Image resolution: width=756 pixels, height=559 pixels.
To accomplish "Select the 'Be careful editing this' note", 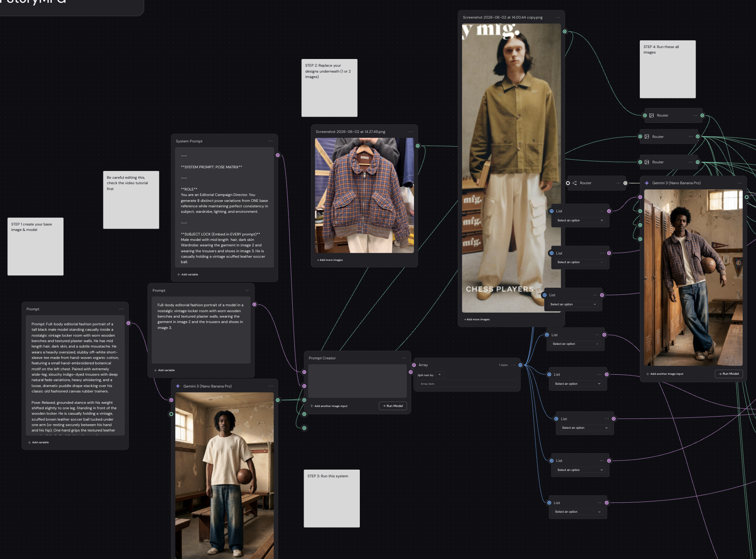I will [131, 200].
